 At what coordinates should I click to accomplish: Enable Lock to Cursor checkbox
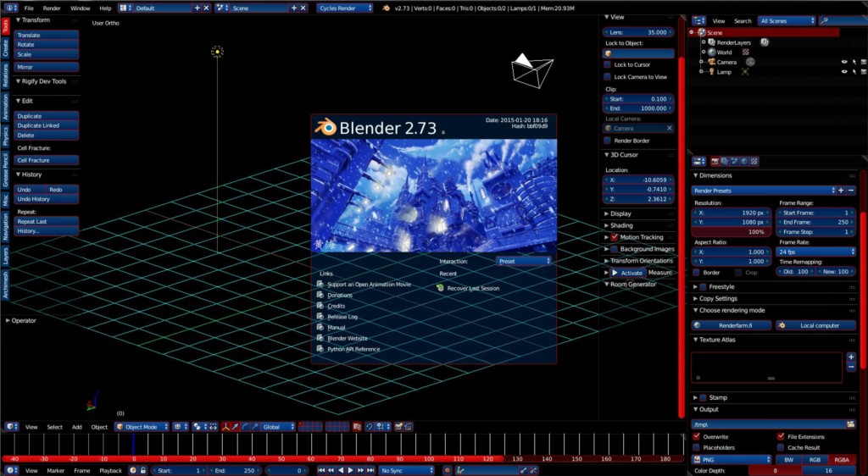point(608,64)
